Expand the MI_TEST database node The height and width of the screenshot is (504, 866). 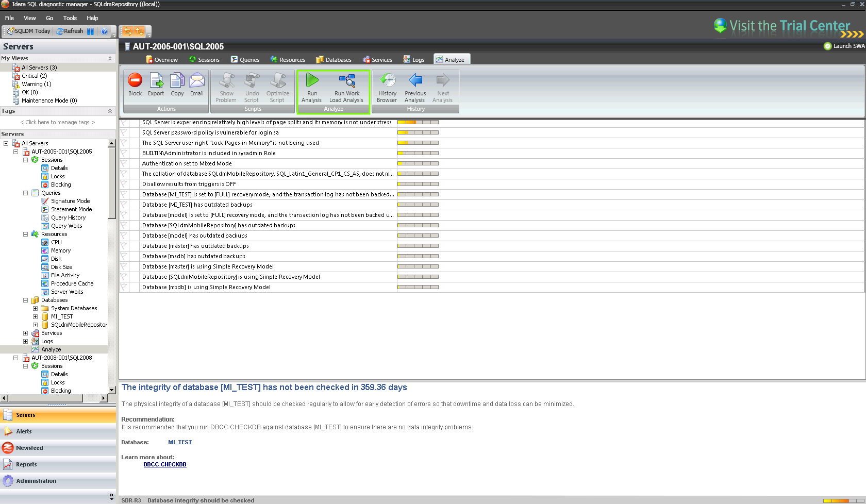(35, 316)
